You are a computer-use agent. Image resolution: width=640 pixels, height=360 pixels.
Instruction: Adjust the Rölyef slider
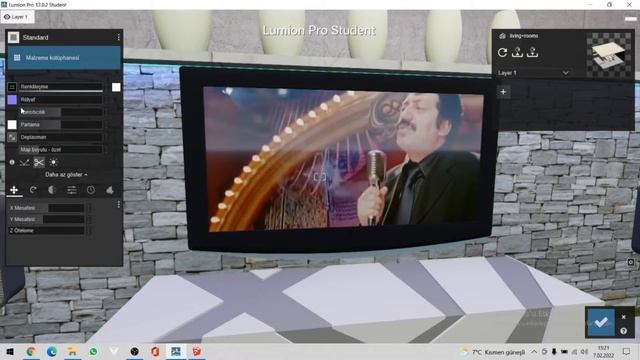pos(61,100)
